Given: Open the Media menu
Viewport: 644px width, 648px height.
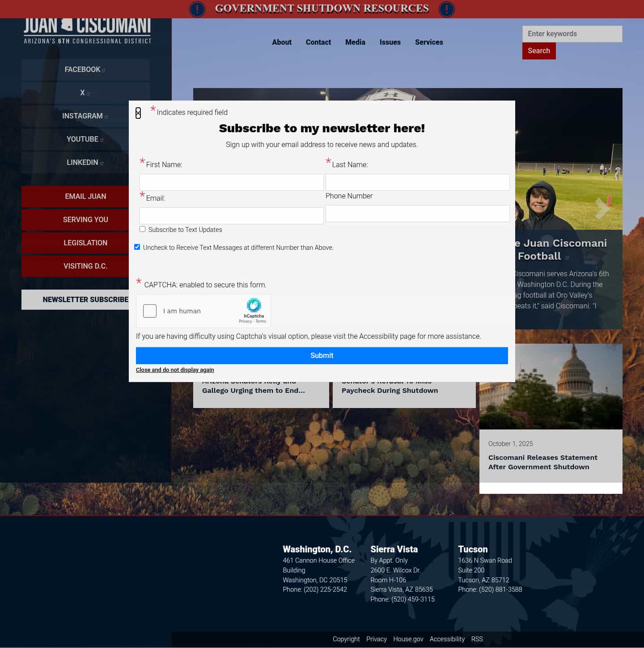Looking at the screenshot, I should [x=355, y=42].
